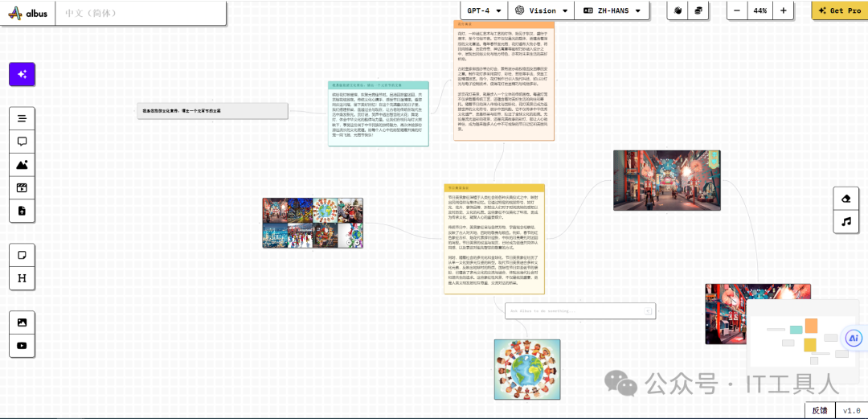Screen dimensions: 868x419
Task: Click the board title field 中文（简体）
Action: tap(141, 13)
